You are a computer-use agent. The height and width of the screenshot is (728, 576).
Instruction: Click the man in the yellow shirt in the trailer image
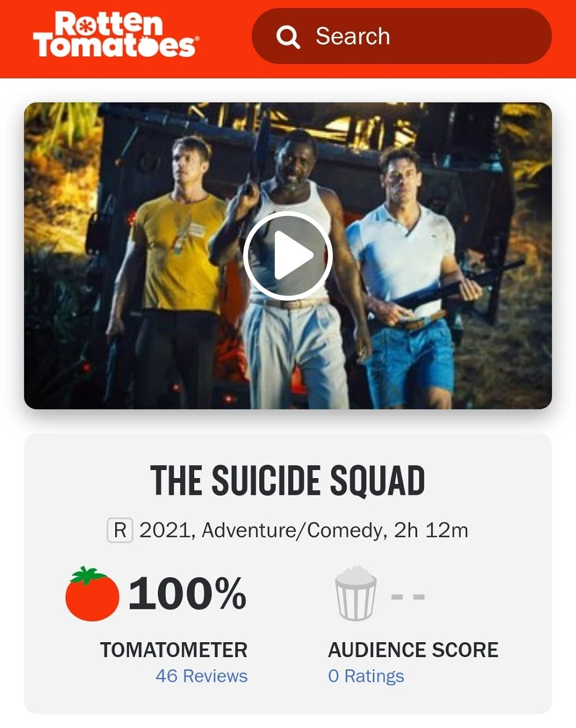click(x=176, y=248)
